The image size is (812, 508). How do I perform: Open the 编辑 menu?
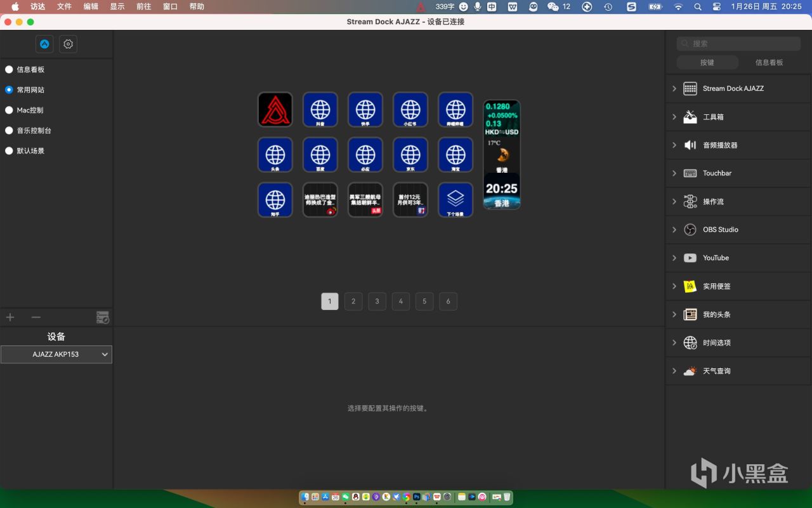coord(91,6)
